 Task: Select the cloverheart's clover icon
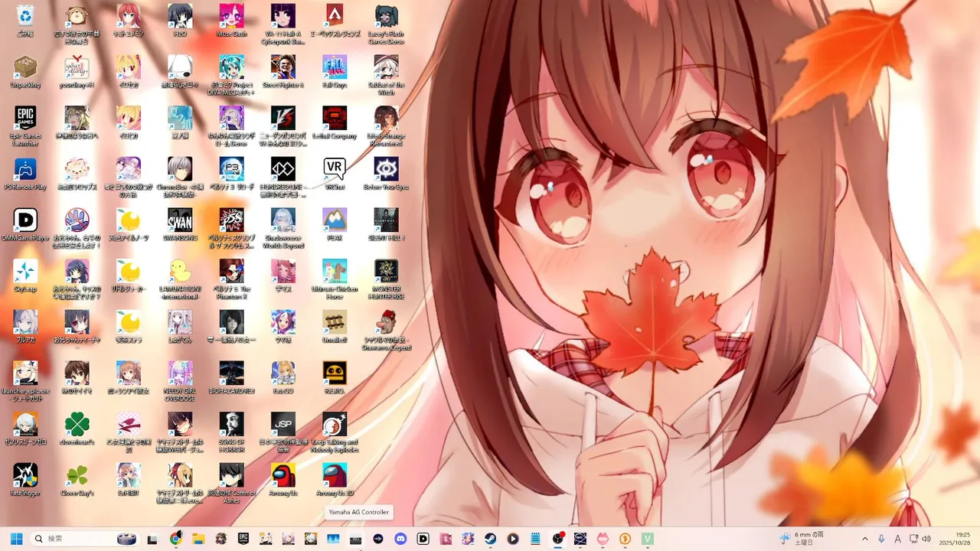click(77, 424)
